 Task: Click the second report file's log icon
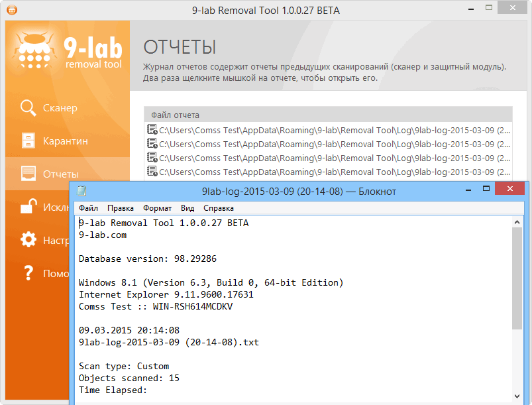click(152, 143)
